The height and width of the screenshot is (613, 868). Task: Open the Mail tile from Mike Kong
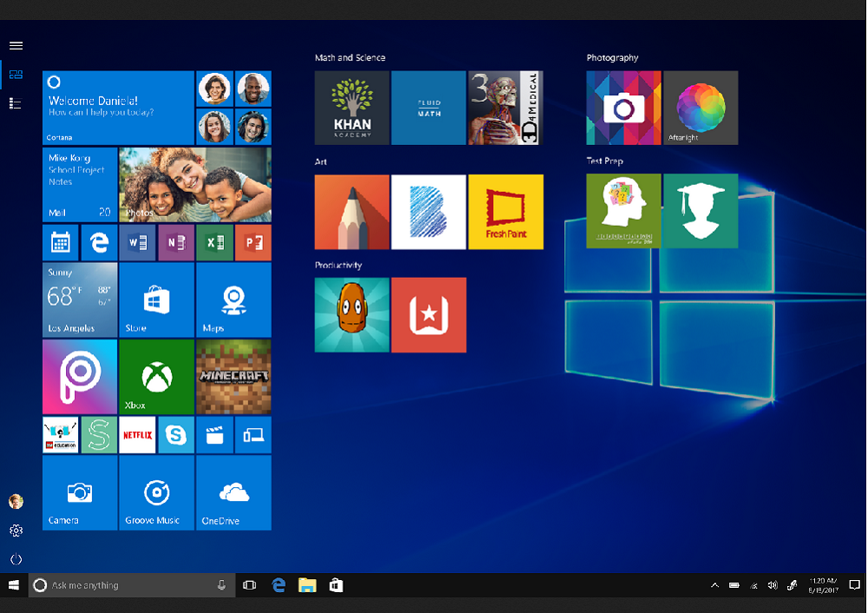(80, 184)
